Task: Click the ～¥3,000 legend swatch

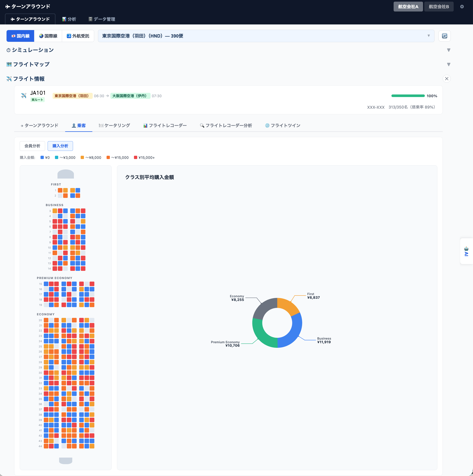Action: click(x=56, y=157)
